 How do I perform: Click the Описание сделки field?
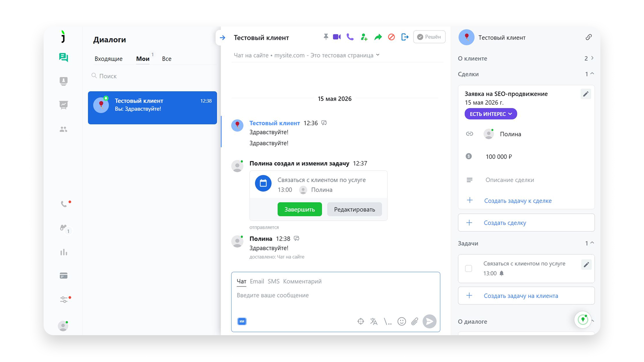pyautogui.click(x=509, y=180)
